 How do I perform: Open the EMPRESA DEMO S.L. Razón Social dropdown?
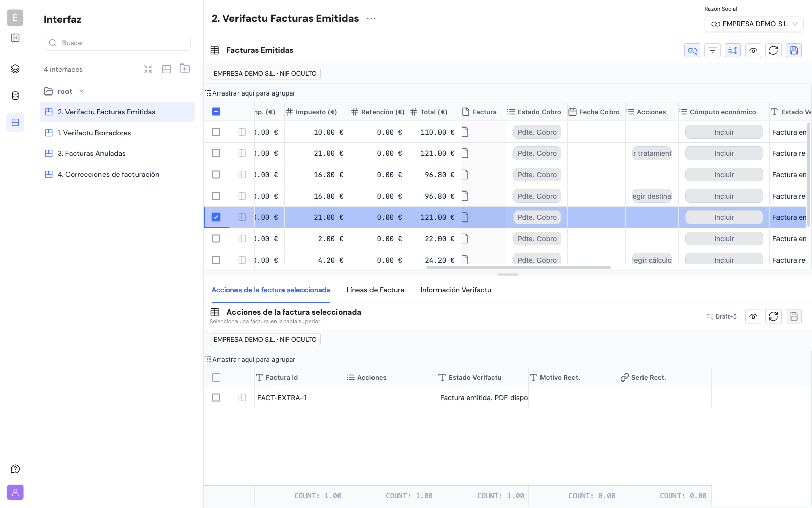(754, 24)
